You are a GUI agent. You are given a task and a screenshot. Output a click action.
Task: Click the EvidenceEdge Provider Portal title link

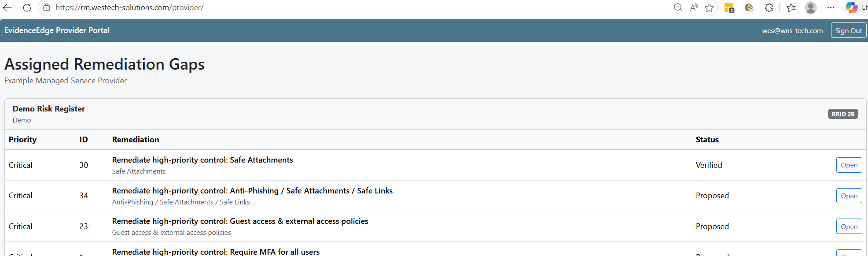[57, 30]
